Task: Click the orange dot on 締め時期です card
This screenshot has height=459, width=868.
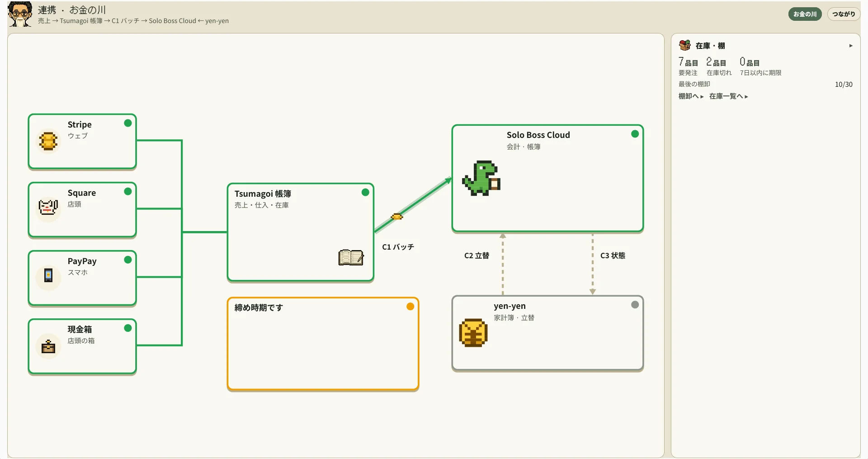Action: [x=410, y=306]
